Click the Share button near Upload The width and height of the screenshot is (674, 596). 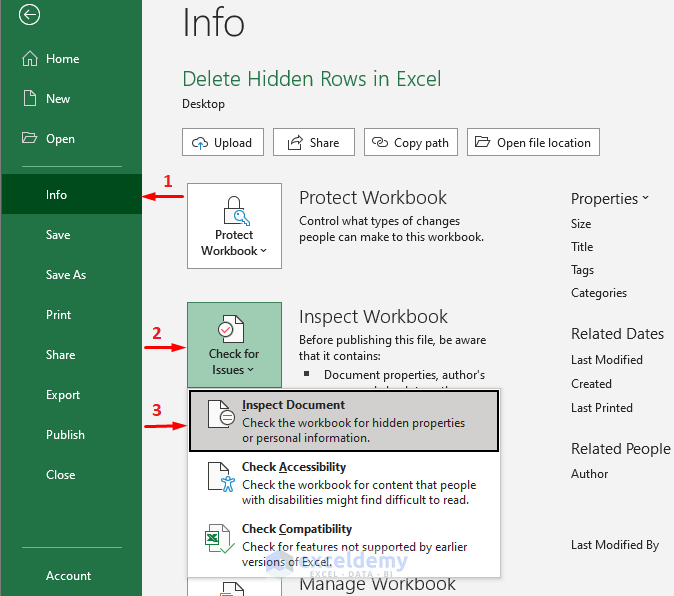click(x=314, y=142)
